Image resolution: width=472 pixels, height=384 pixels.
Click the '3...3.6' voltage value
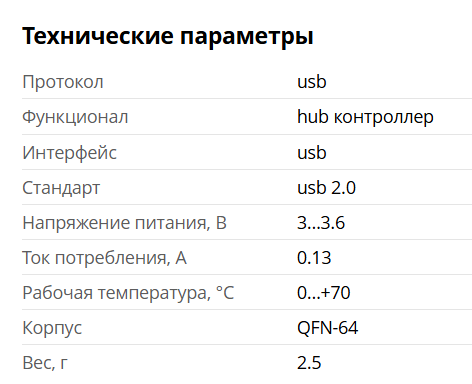[321, 223]
